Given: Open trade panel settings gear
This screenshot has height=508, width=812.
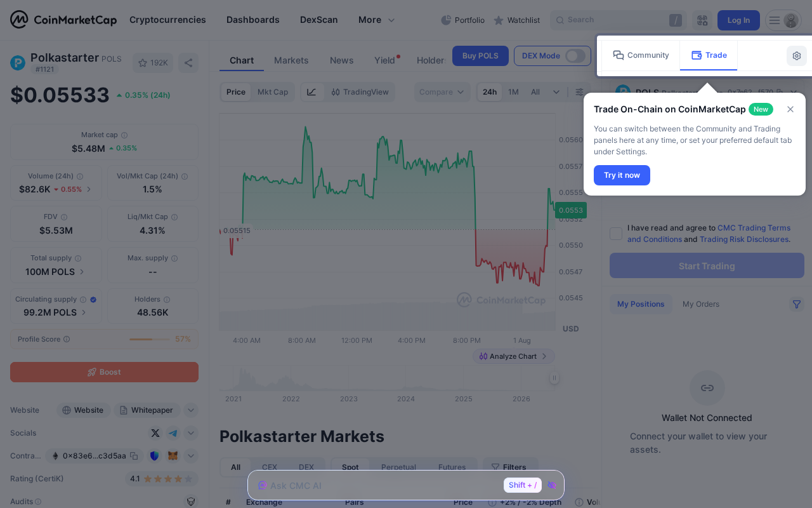Looking at the screenshot, I should [797, 56].
